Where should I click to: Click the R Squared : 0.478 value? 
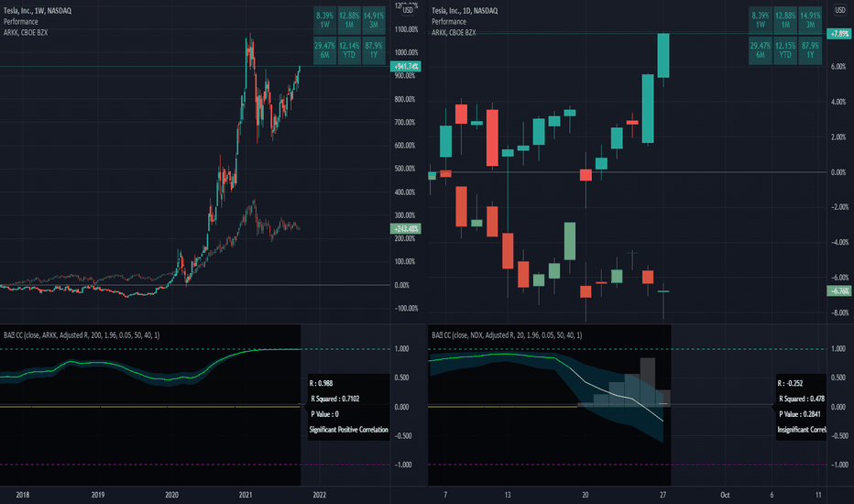(802, 399)
